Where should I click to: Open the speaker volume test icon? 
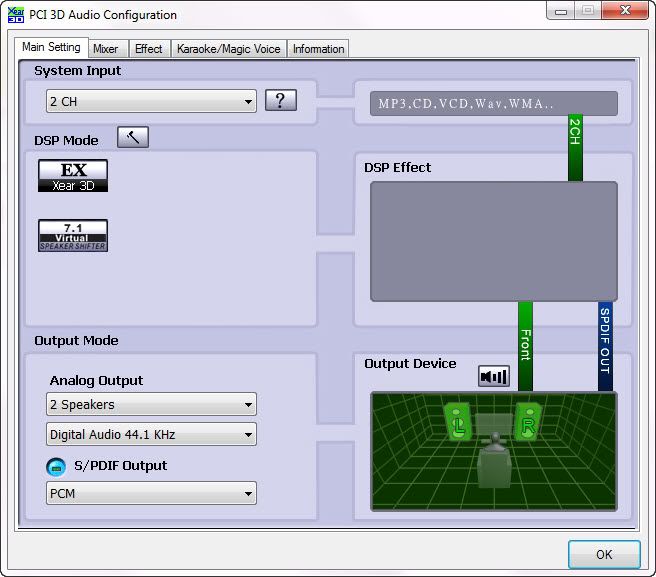[x=494, y=376]
